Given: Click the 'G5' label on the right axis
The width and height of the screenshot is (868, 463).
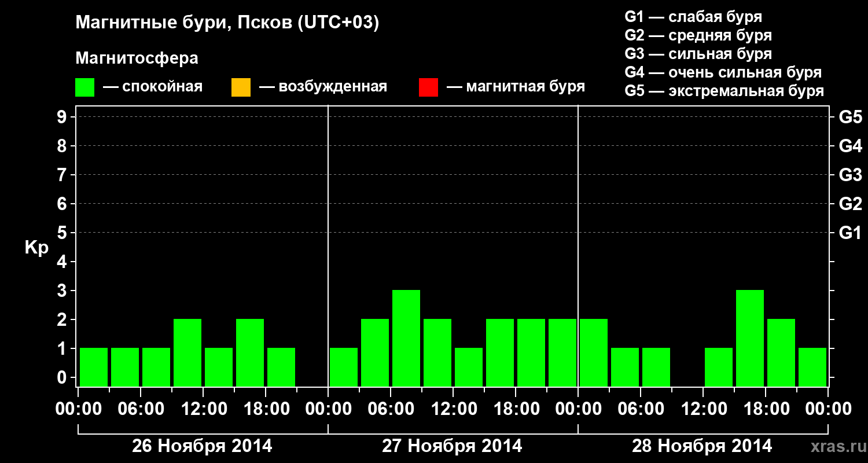Looking at the screenshot, I should click(x=850, y=117).
